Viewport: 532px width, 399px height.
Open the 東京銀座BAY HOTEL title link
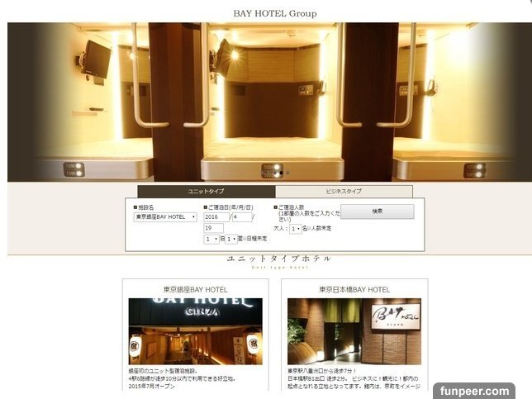click(x=195, y=290)
